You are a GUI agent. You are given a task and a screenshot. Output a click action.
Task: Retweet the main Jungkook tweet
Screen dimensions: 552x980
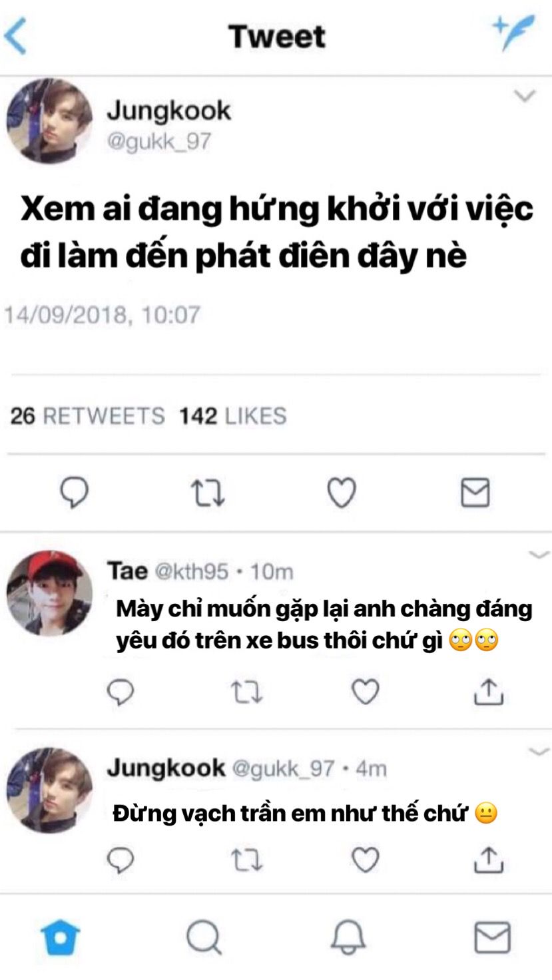(x=208, y=493)
